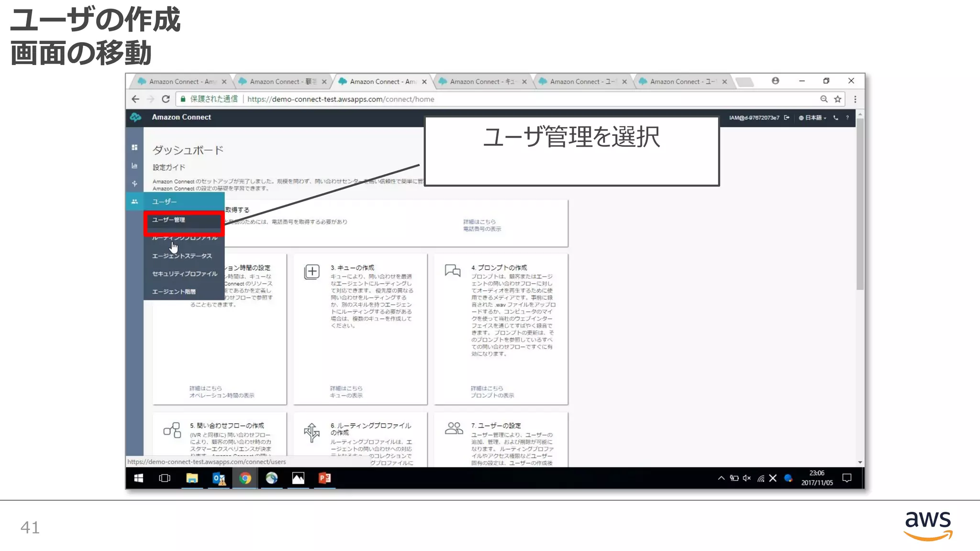Open File Explorer from the taskbar

[x=192, y=478]
